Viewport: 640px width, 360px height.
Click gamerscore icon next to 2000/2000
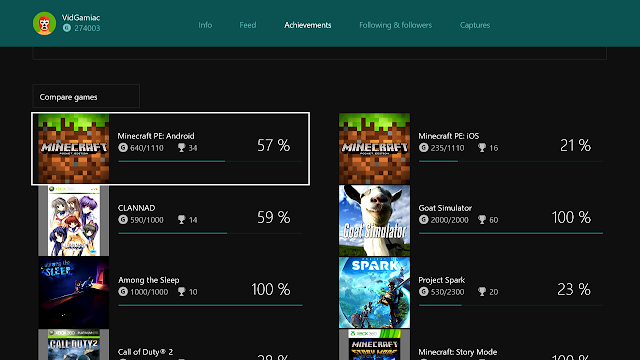[x=424, y=220]
